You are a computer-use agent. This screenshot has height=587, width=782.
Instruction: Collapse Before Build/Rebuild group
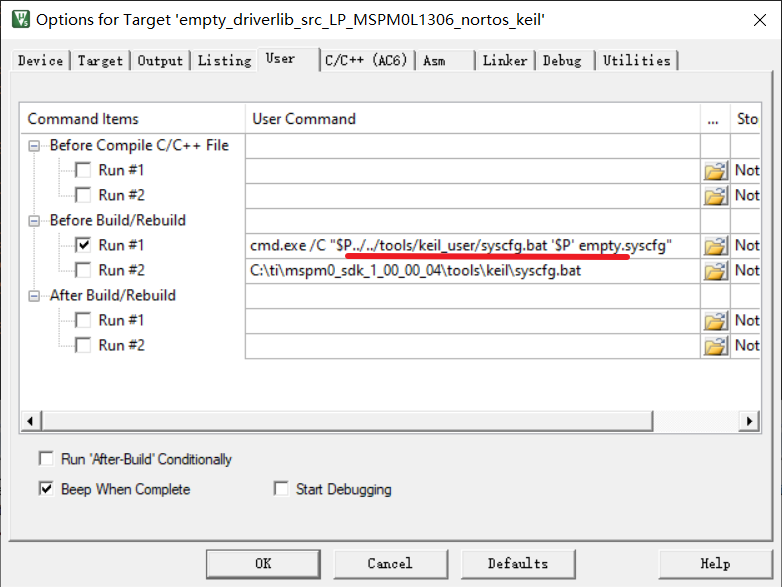coord(34,220)
